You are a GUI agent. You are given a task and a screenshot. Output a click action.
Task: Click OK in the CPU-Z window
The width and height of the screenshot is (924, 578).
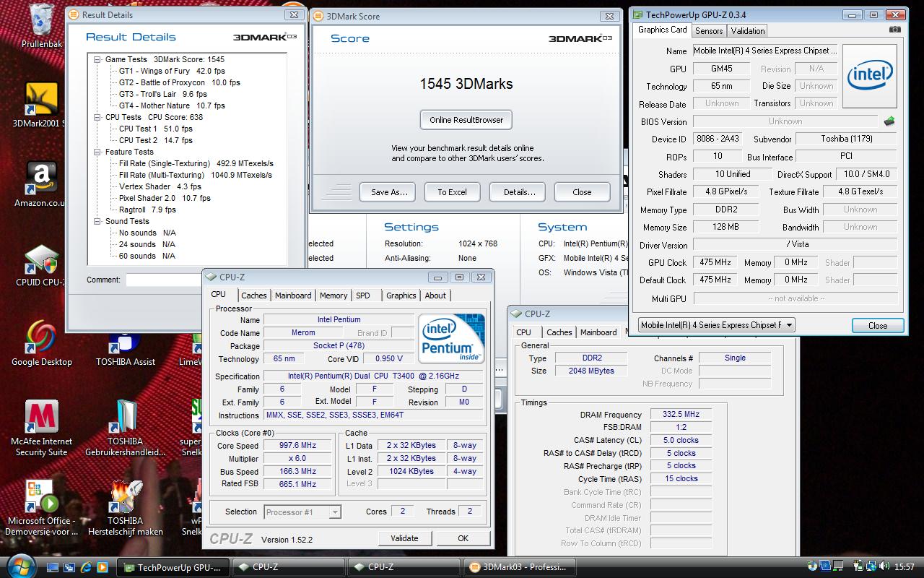463,538
